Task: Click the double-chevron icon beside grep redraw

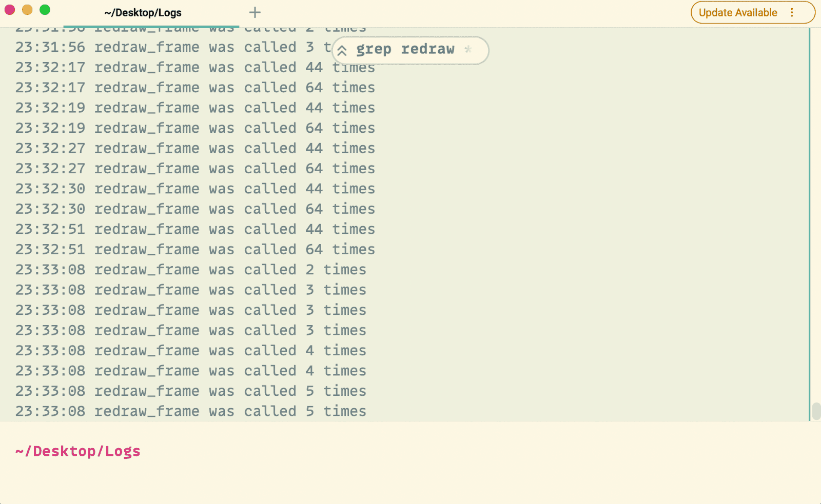Action: click(342, 50)
